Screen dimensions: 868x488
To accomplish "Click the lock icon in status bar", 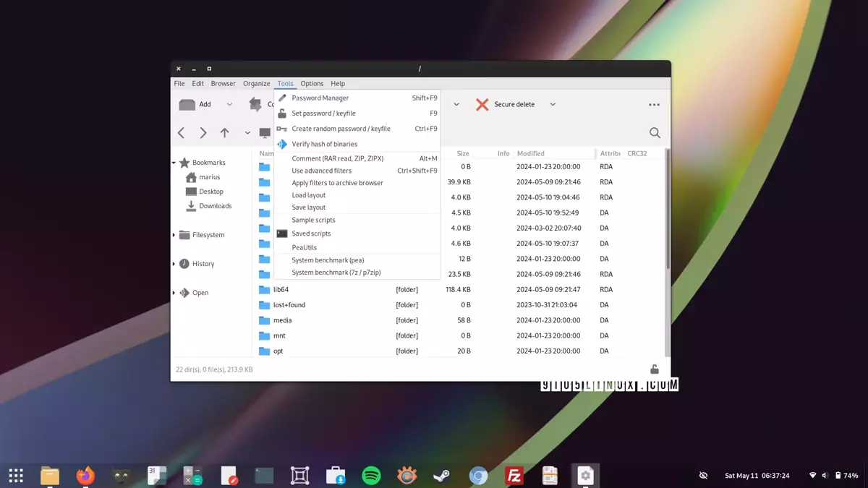I will tap(655, 369).
